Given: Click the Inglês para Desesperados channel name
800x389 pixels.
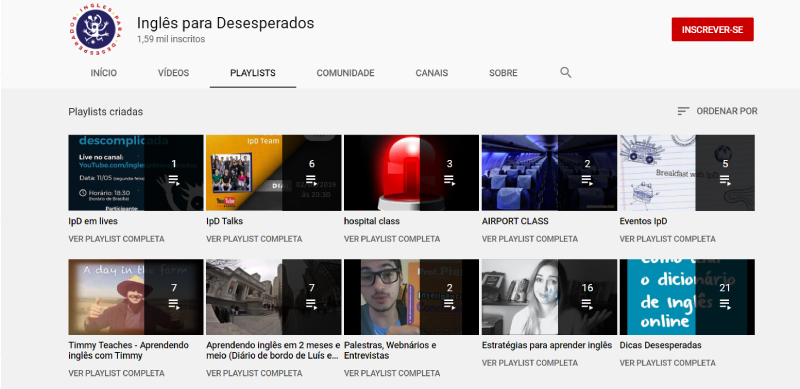Looking at the screenshot, I should (x=226, y=23).
